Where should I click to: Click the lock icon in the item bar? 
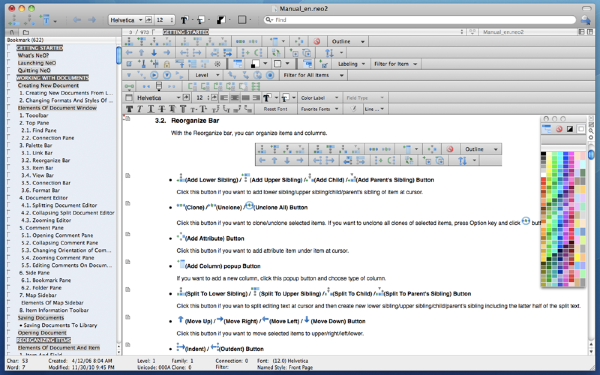[x=167, y=64]
